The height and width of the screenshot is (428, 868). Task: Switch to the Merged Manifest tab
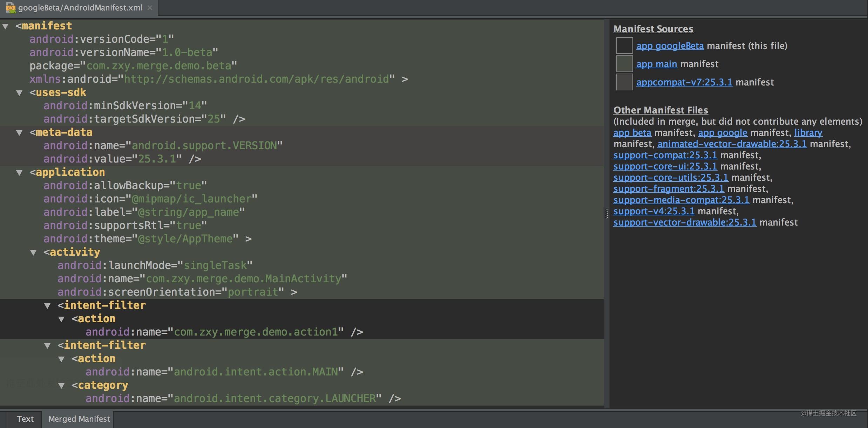tap(79, 419)
